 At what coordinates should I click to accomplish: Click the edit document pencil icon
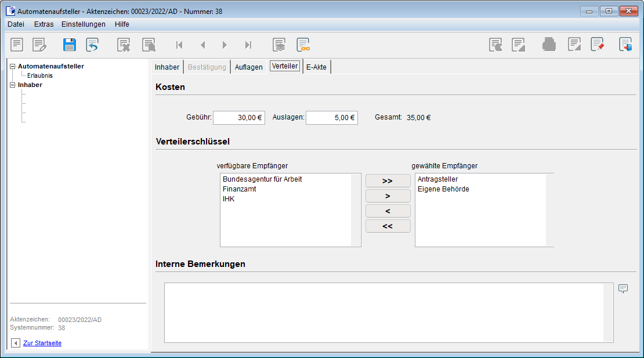point(39,45)
